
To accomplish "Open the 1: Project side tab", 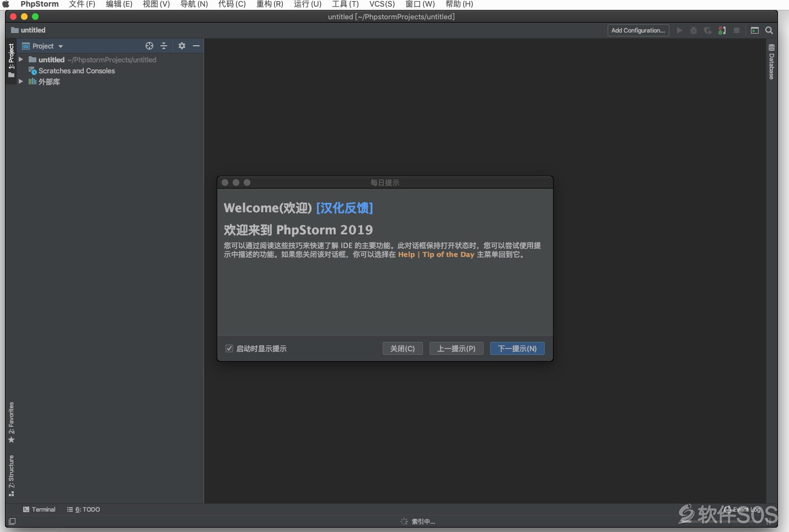I will [11, 61].
